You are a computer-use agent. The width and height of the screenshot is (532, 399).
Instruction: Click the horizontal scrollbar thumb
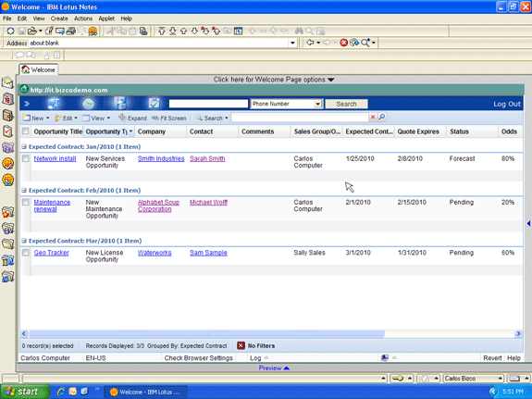[x=206, y=333]
